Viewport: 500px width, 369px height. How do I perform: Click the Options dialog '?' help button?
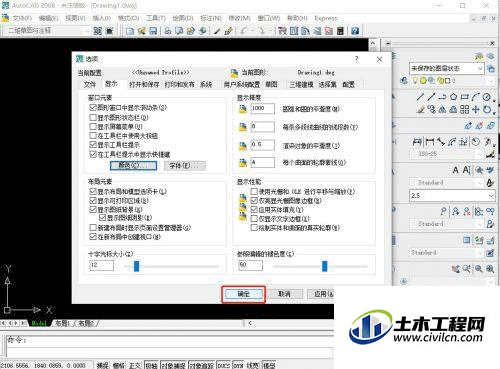pyautogui.click(x=356, y=59)
